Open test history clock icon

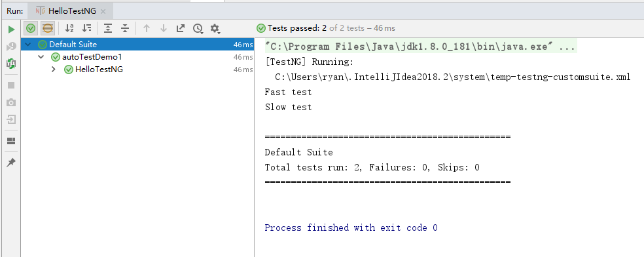click(x=198, y=28)
